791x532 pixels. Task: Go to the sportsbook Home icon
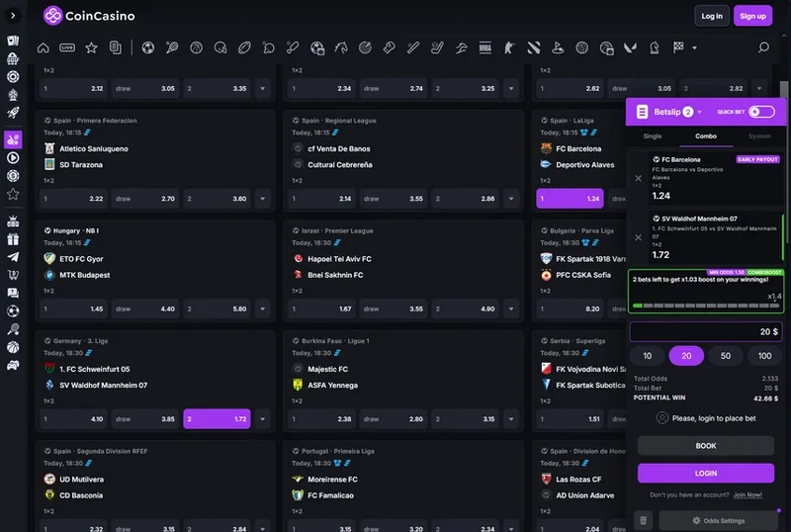43,47
